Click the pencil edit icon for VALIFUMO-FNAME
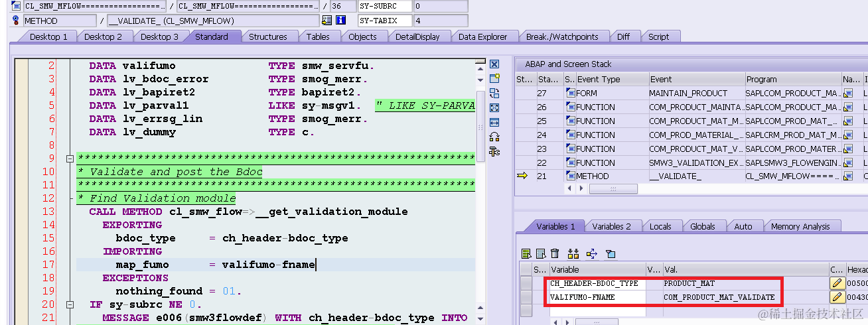The image size is (868, 325). tap(837, 297)
